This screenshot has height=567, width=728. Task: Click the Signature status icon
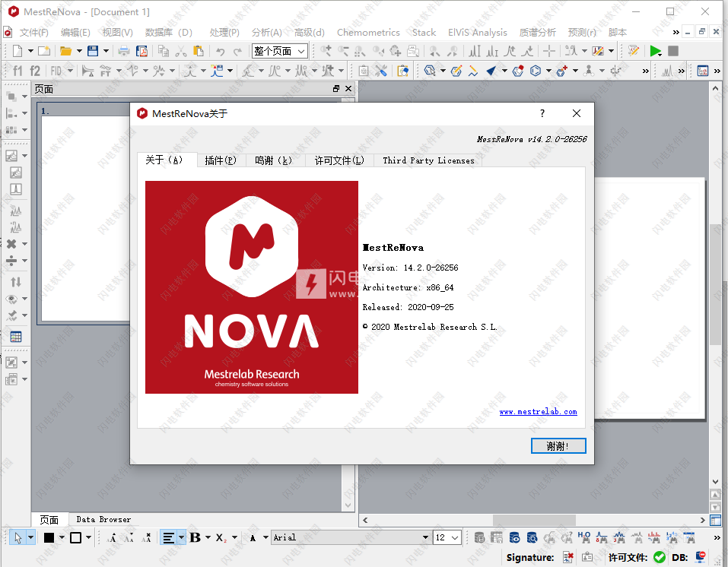click(x=567, y=557)
